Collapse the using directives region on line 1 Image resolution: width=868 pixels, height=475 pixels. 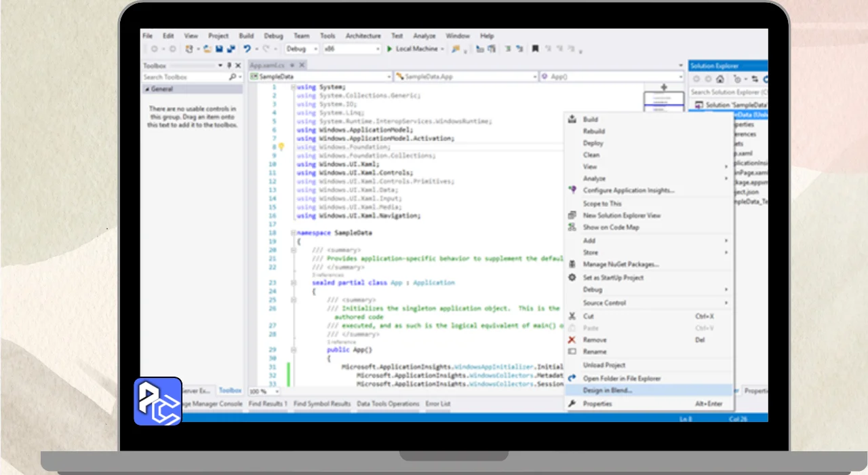click(293, 88)
